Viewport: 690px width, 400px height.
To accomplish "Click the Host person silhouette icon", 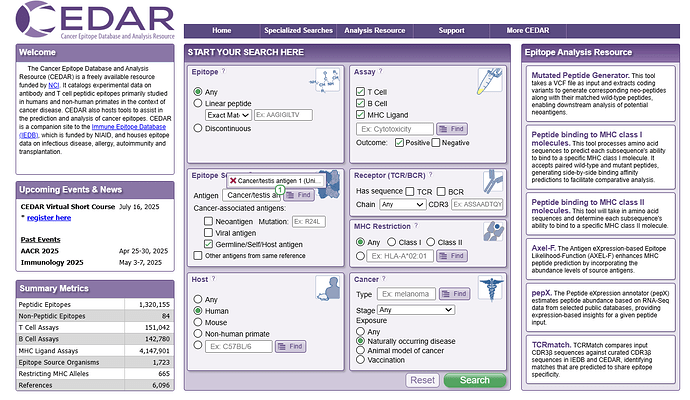I will (328, 288).
